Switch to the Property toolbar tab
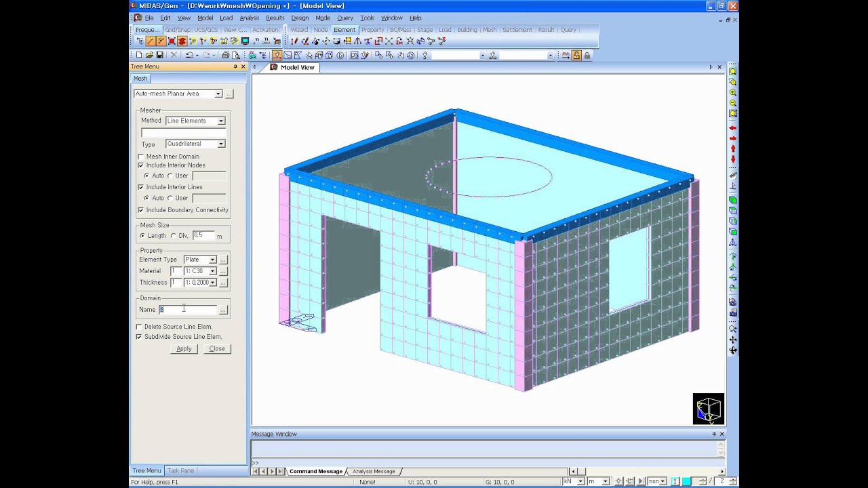The width and height of the screenshot is (868, 488). [x=372, y=30]
